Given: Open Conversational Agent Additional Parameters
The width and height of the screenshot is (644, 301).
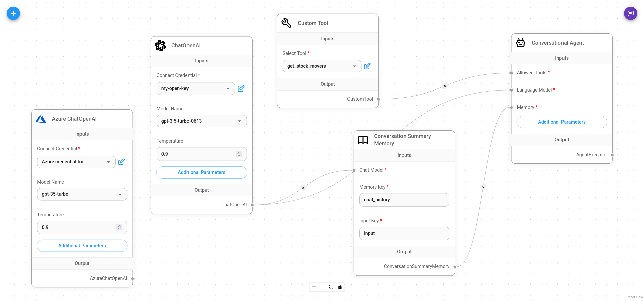Looking at the screenshot, I should pyautogui.click(x=562, y=122).
